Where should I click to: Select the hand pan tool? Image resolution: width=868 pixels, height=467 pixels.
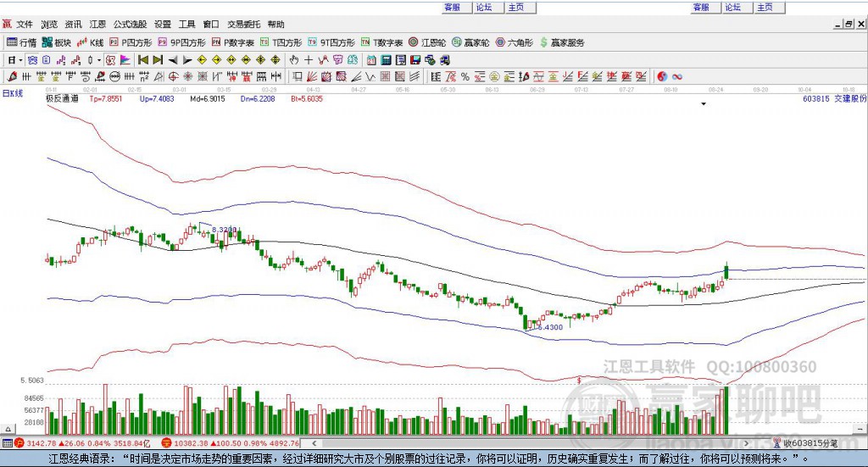point(294,60)
